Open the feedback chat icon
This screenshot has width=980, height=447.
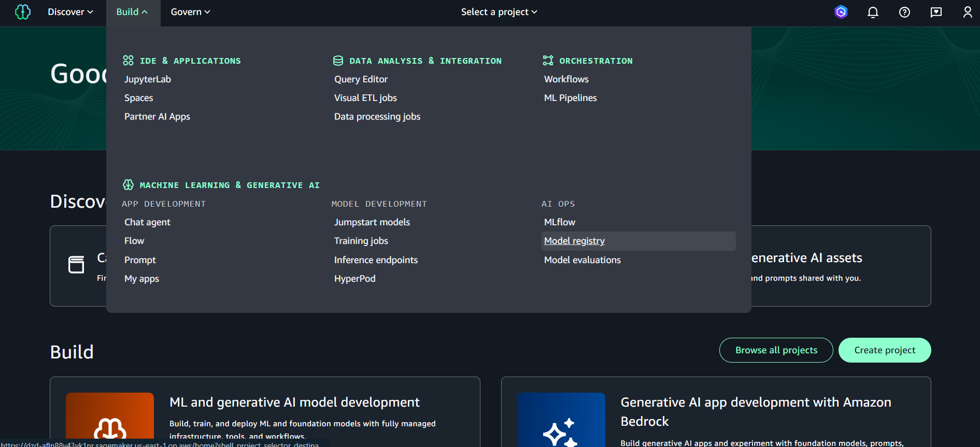(936, 12)
